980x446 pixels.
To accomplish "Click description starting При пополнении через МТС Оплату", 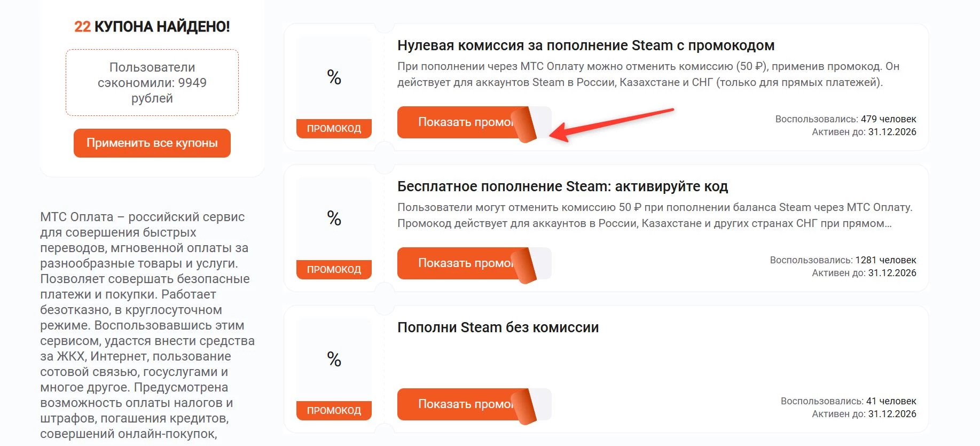I will (648, 74).
